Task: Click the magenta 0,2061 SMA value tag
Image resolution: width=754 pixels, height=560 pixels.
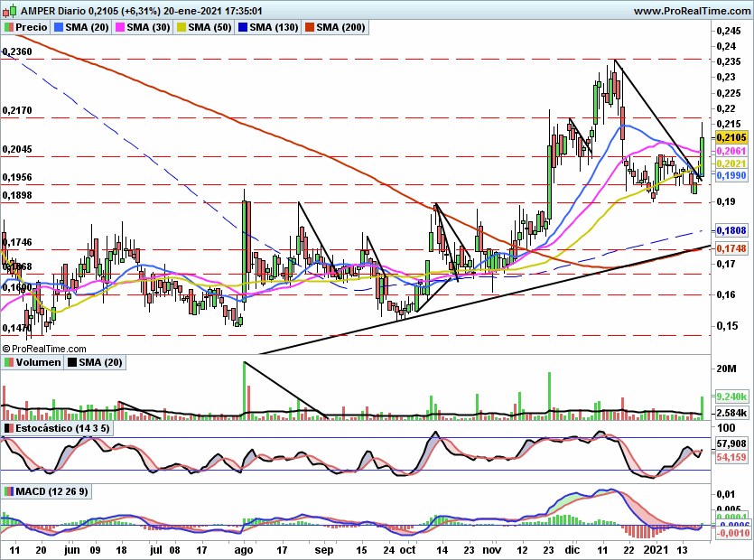Action: 731,151
